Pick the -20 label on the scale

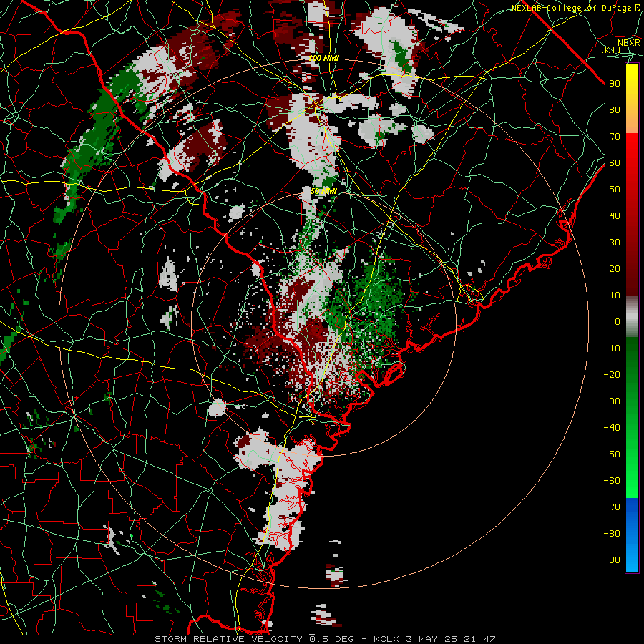coord(612,375)
